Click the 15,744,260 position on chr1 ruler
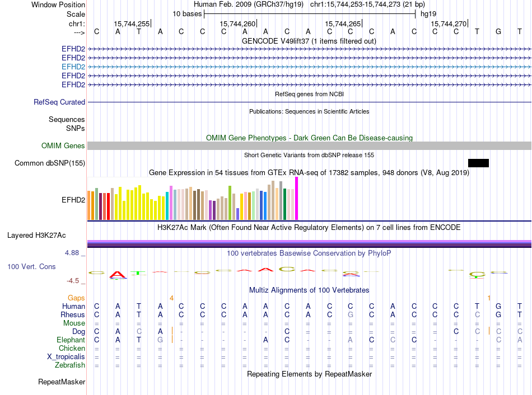This screenshot has height=395, width=532. point(238,24)
